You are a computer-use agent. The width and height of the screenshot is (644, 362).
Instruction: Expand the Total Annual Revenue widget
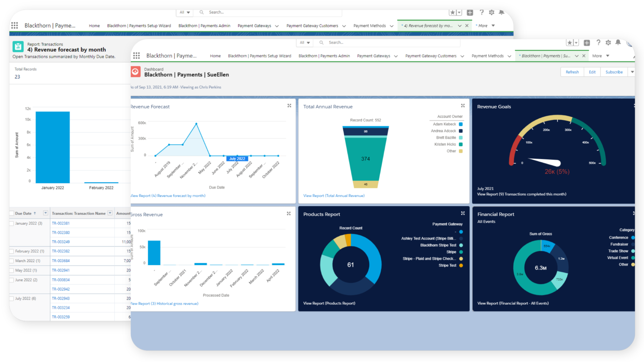(x=463, y=106)
